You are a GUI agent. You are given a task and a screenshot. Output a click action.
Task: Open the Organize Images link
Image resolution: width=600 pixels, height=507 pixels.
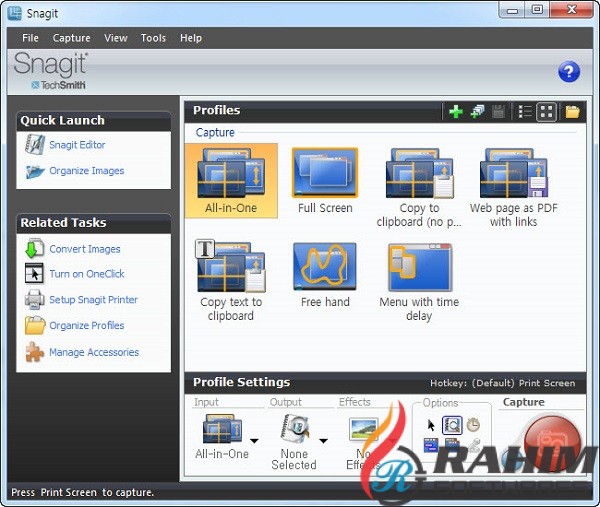click(86, 171)
